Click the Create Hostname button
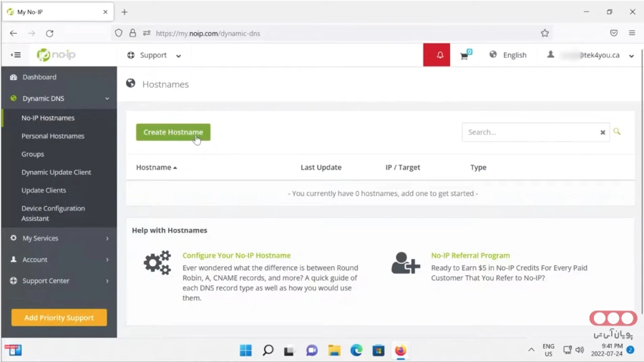 [x=173, y=132]
